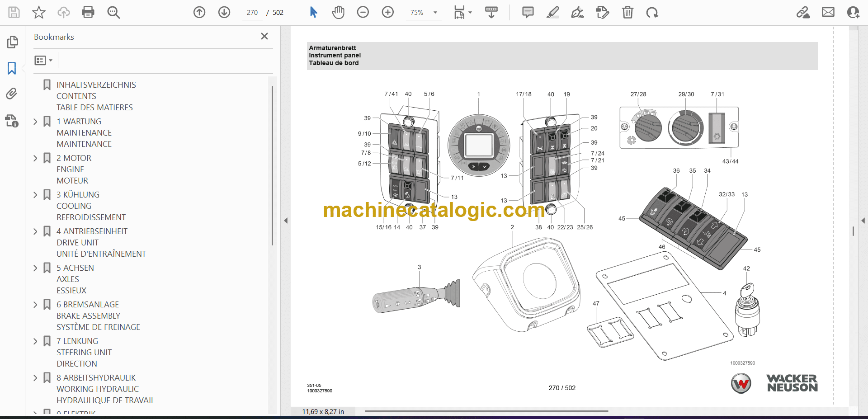868x419 pixels.
Task: Zoom out of the page
Action: 363,12
